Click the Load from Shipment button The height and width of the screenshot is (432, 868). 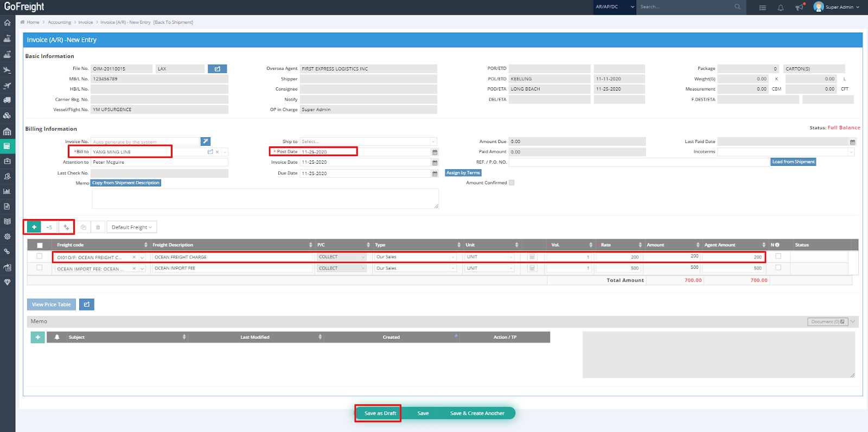coord(793,162)
